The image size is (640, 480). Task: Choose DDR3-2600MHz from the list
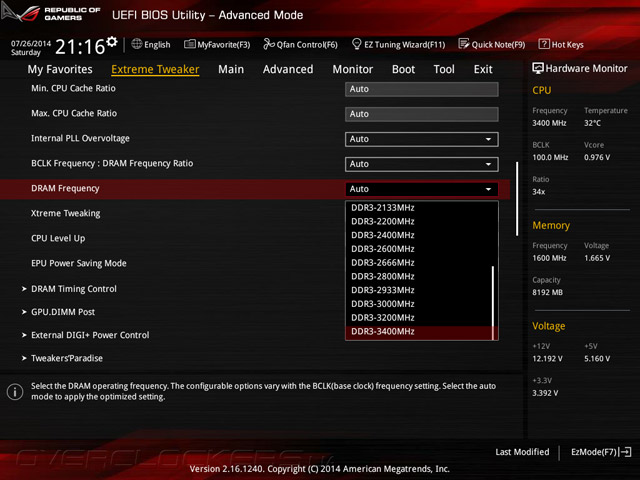(419, 249)
